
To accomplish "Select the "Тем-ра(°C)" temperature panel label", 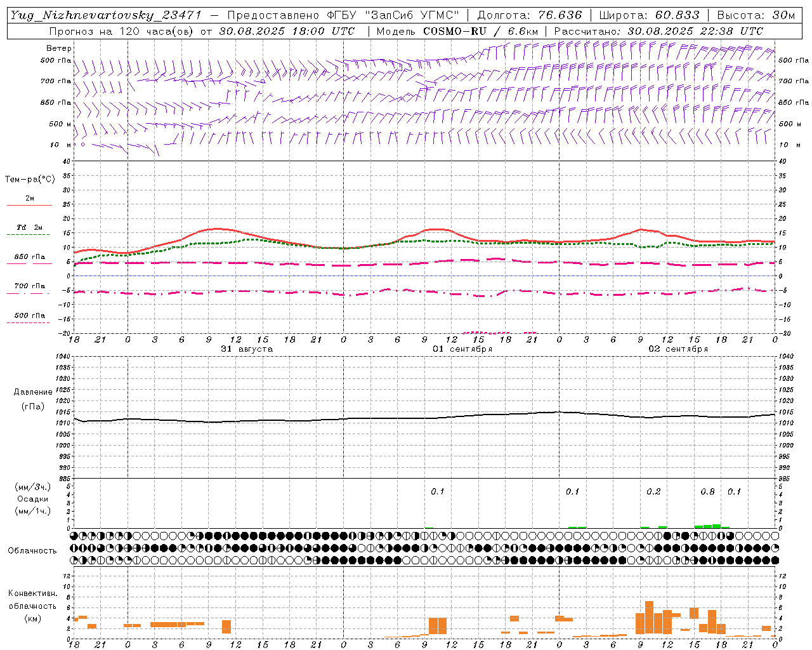I will [x=30, y=180].
